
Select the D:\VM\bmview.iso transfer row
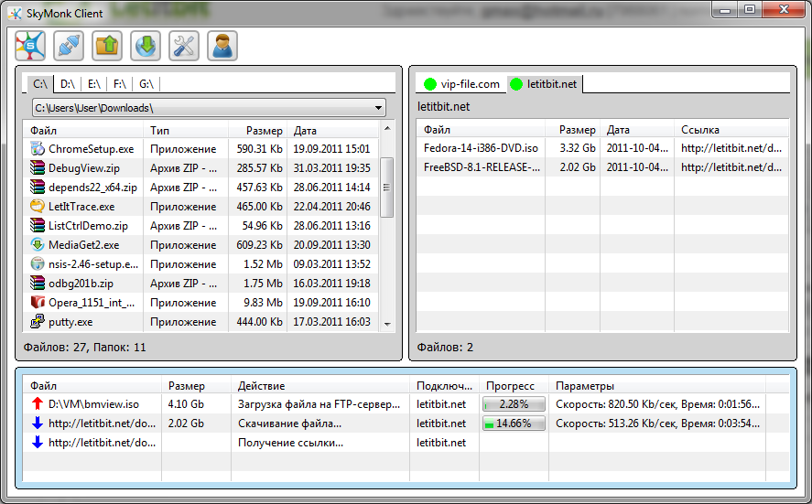coord(406,403)
